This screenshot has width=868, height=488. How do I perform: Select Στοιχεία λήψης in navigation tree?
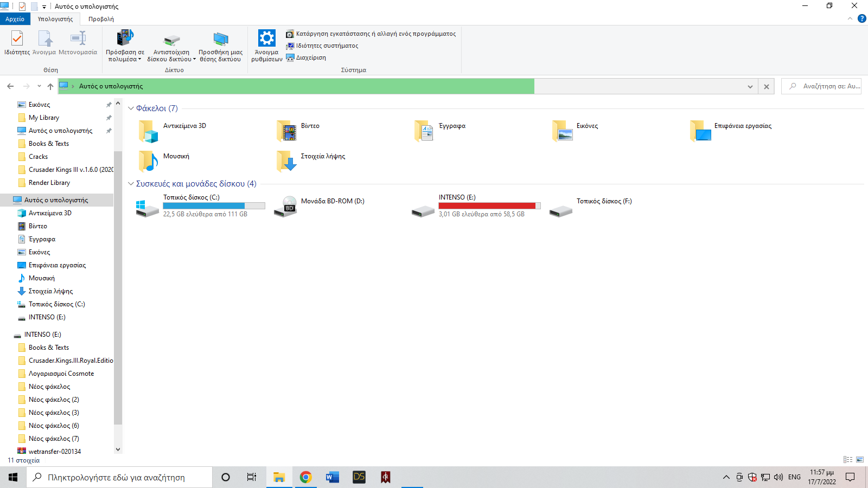click(50, 291)
